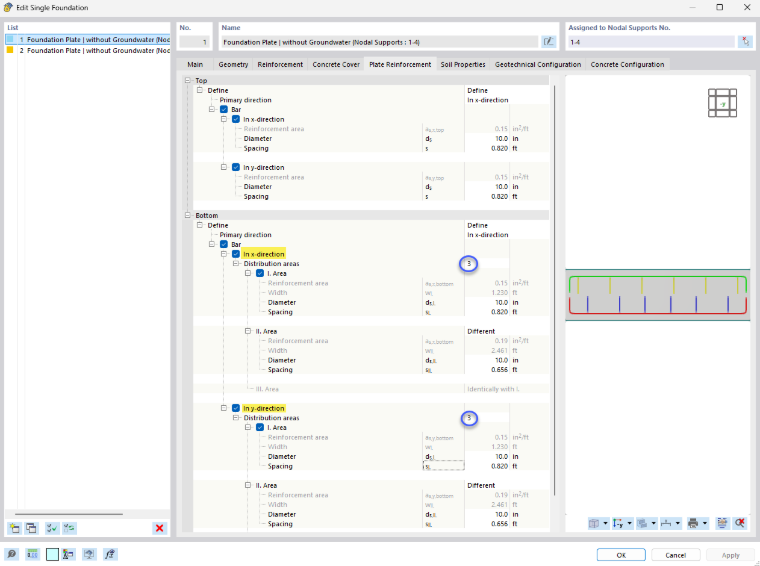
Task: Click the Assigned to Nodal Supports field
Action: coord(651,42)
